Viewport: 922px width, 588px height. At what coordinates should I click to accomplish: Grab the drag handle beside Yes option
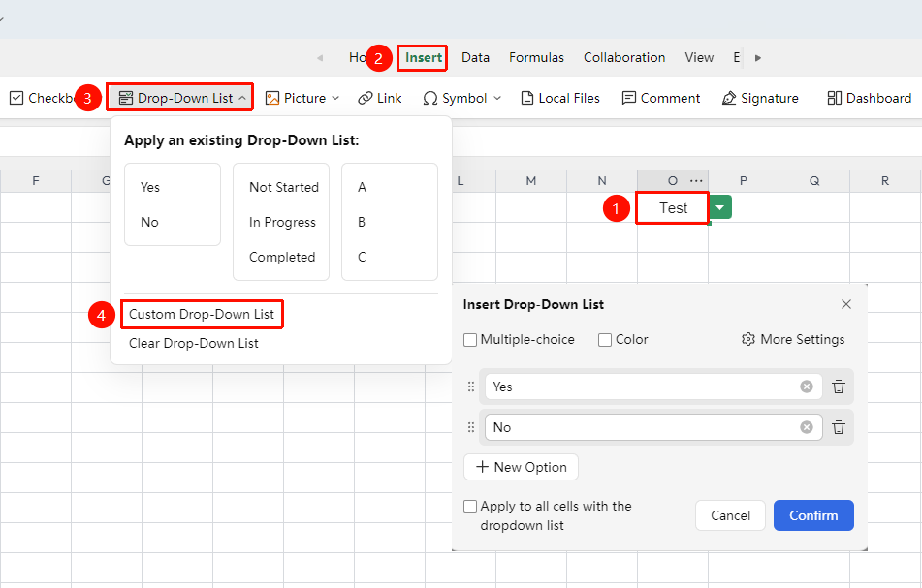tap(471, 387)
